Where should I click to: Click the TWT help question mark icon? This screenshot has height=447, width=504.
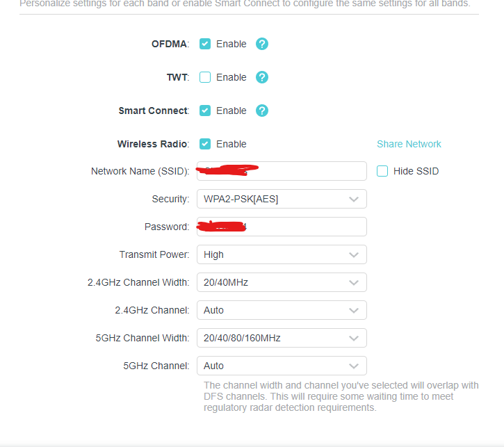(261, 77)
